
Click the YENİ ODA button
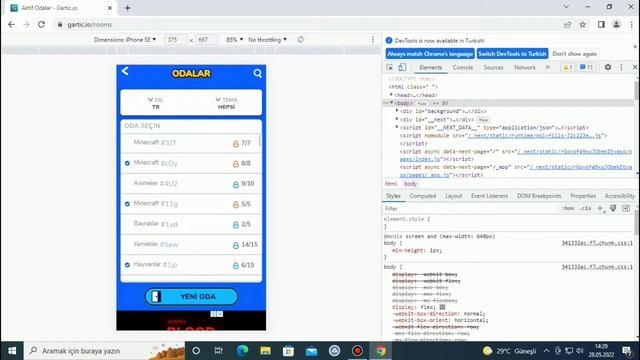(191, 297)
